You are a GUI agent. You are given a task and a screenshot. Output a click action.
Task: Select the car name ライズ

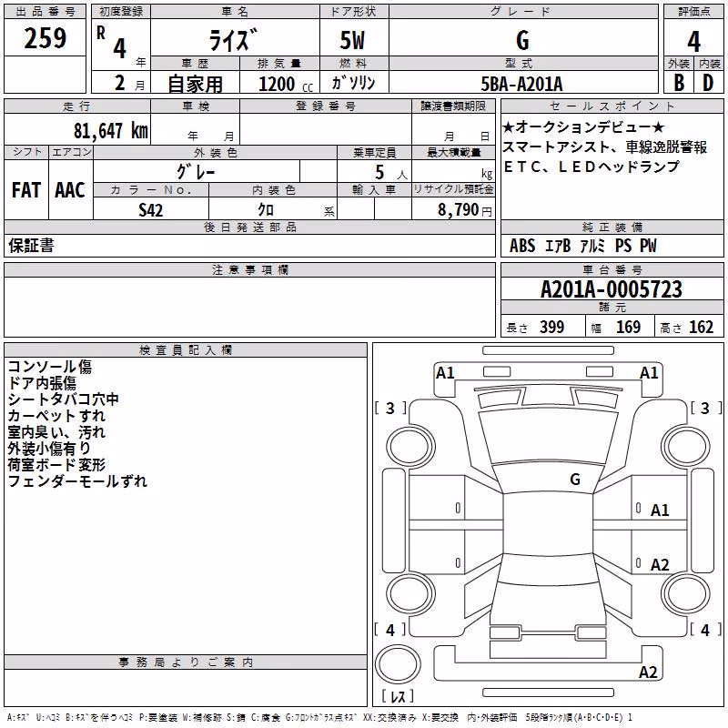pyautogui.click(x=233, y=40)
